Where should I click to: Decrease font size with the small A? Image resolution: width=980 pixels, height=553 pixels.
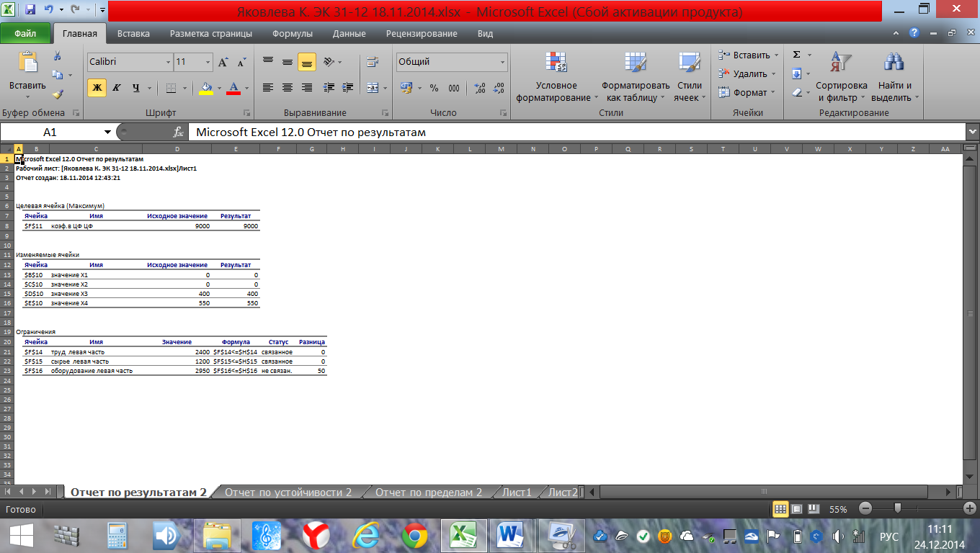[241, 63]
